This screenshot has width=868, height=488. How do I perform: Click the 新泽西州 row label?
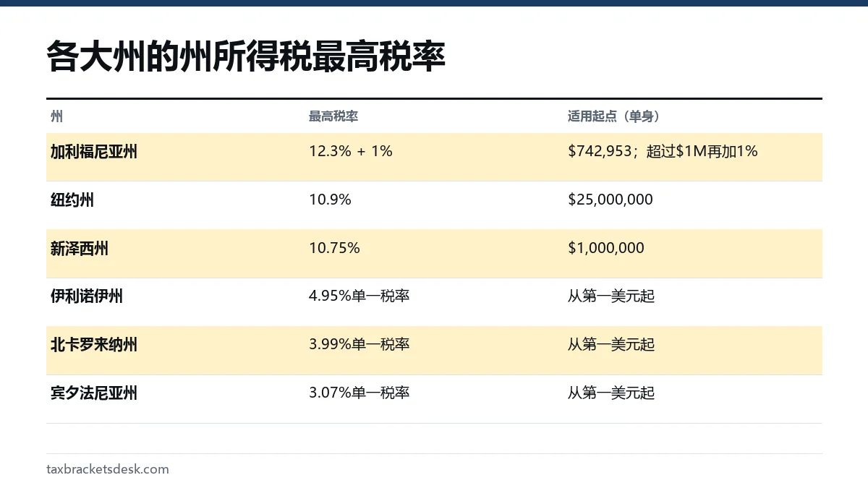tap(80, 249)
